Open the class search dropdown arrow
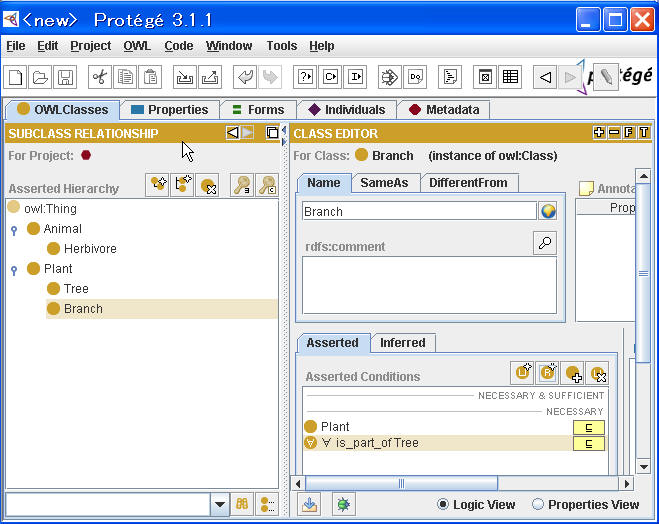This screenshot has width=659, height=524. (x=219, y=505)
